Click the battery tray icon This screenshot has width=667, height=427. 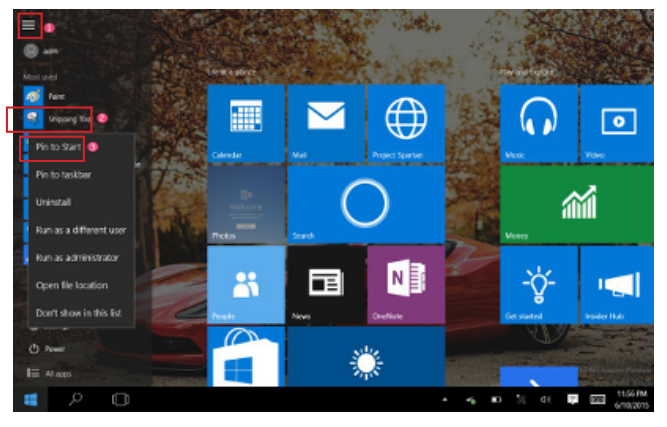[x=496, y=400]
